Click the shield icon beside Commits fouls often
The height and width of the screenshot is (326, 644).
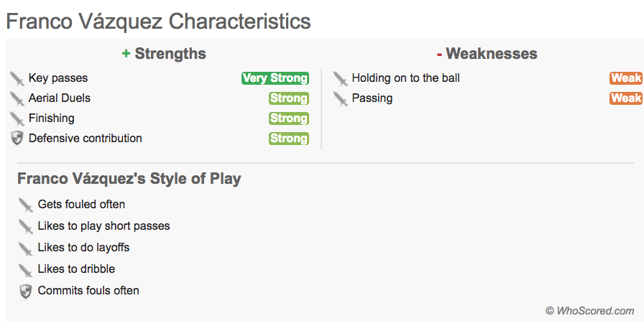(25, 291)
